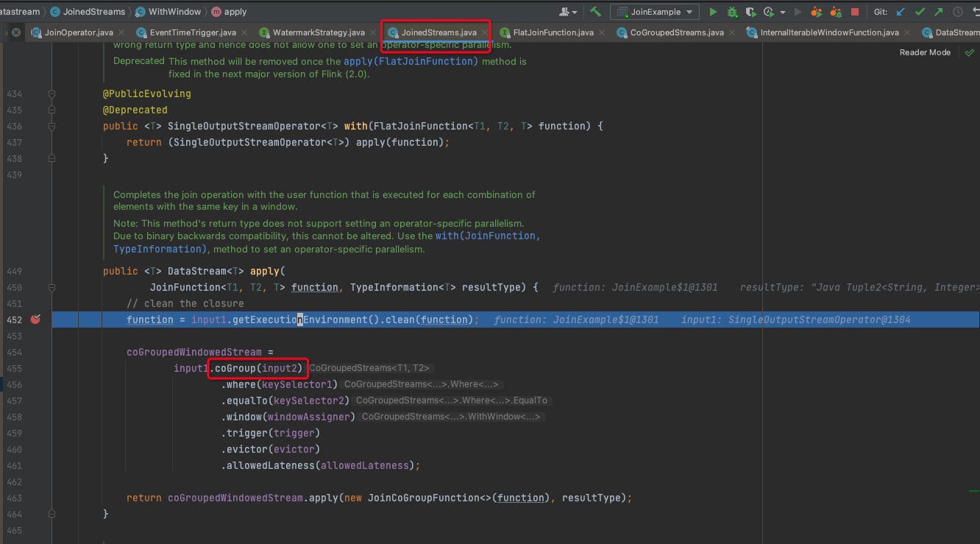
Task: Click keySelector2 in the equalTo call
Action: [309, 400]
